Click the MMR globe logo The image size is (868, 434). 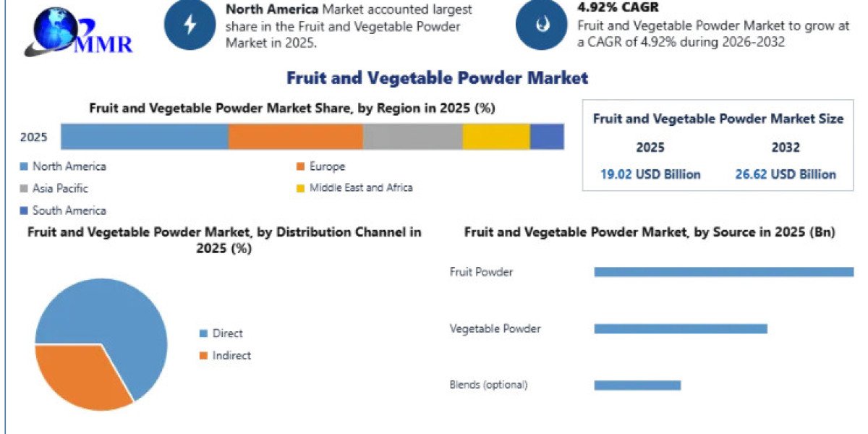pos(76,33)
